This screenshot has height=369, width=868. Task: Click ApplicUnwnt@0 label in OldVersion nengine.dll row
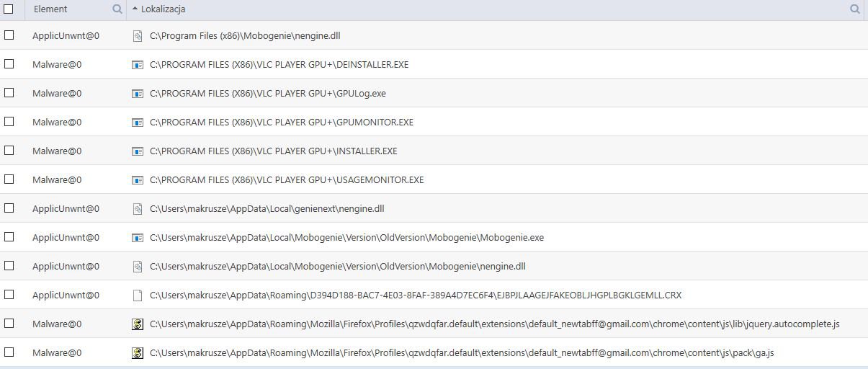click(66, 266)
